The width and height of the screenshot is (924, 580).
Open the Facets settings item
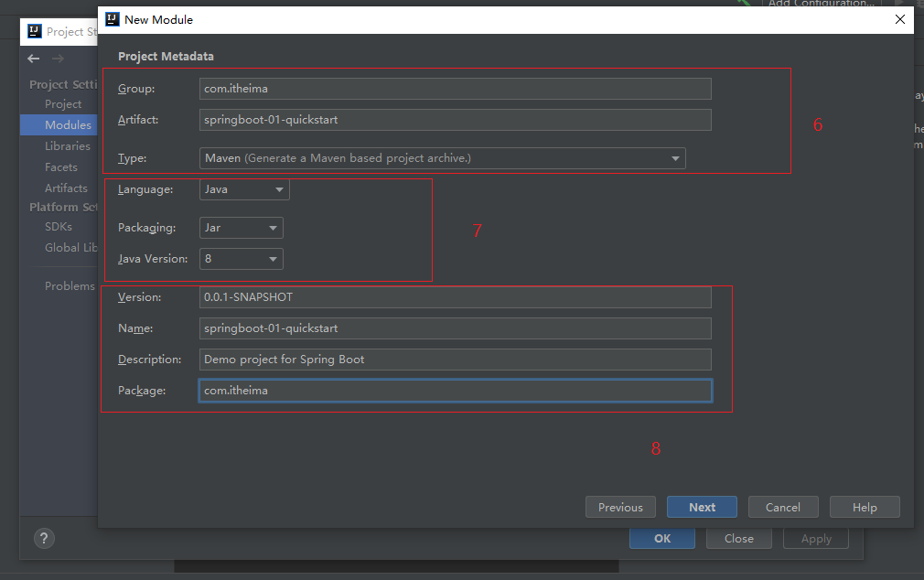(61, 166)
